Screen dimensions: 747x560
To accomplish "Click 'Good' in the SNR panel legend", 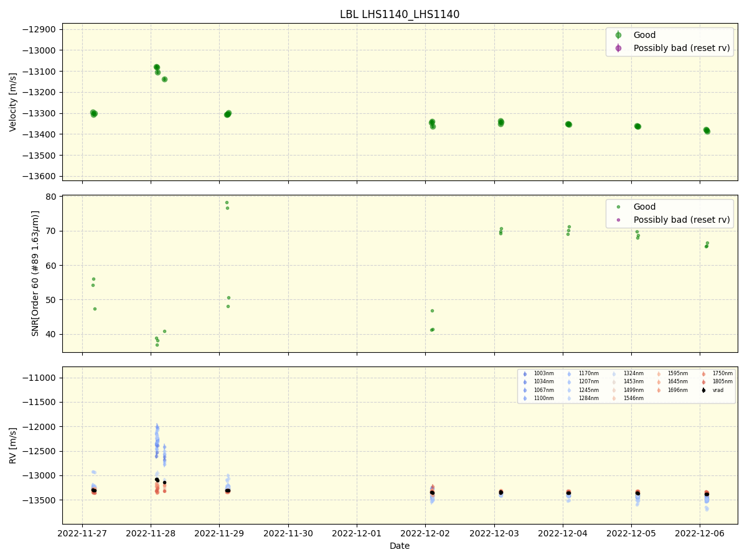I will (x=644, y=207).
